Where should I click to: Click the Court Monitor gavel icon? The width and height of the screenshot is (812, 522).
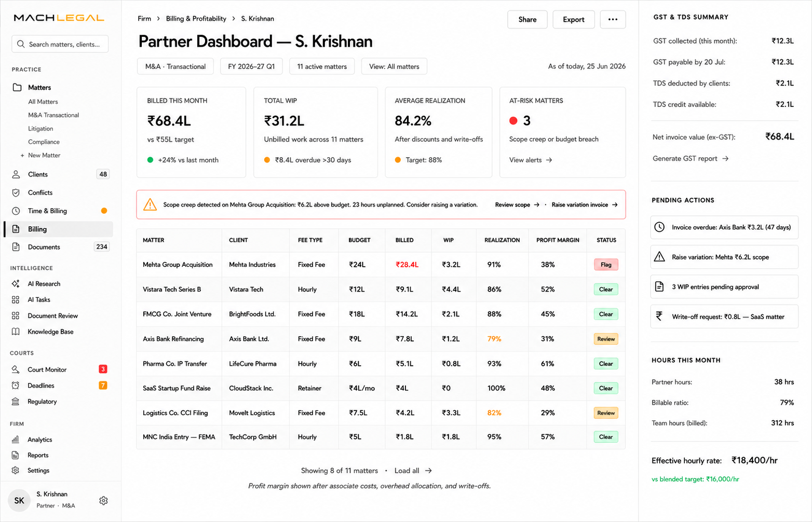[x=16, y=369]
